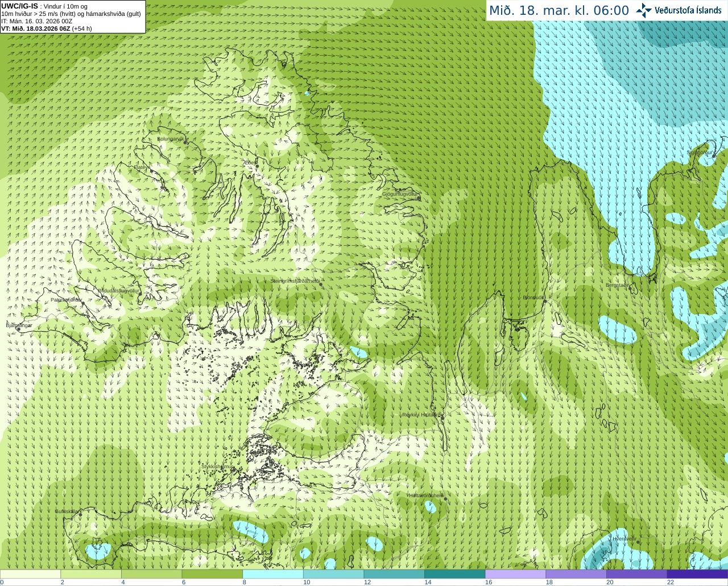The height and width of the screenshot is (586, 728).
Task: Click the darkest legend swatch above 22 m/s
Action: click(697, 574)
